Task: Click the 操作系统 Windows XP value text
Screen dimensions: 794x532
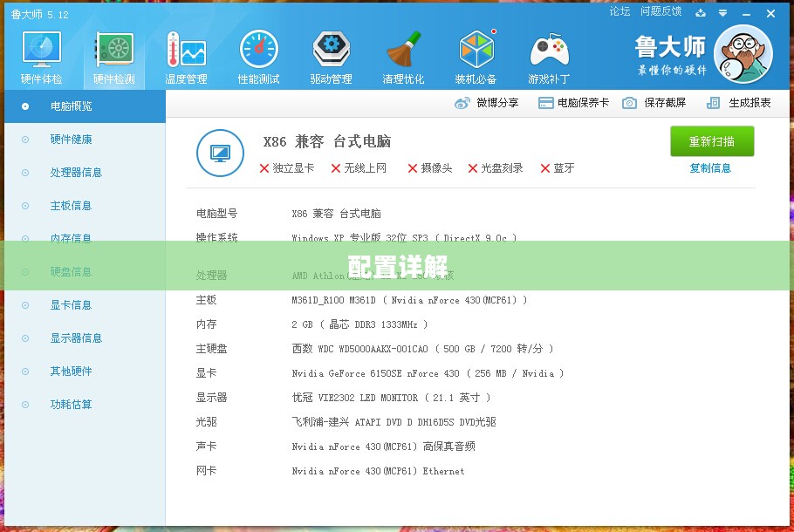Action: [x=404, y=237]
